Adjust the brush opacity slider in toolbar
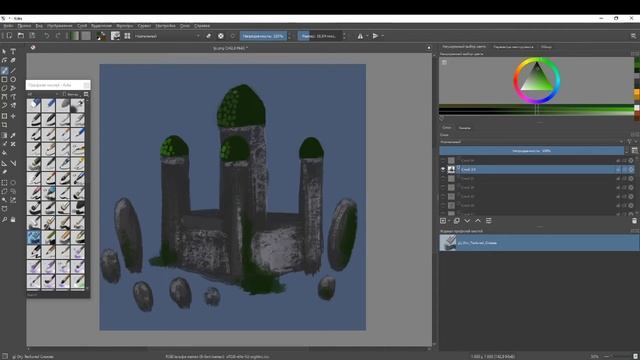 tap(263, 36)
